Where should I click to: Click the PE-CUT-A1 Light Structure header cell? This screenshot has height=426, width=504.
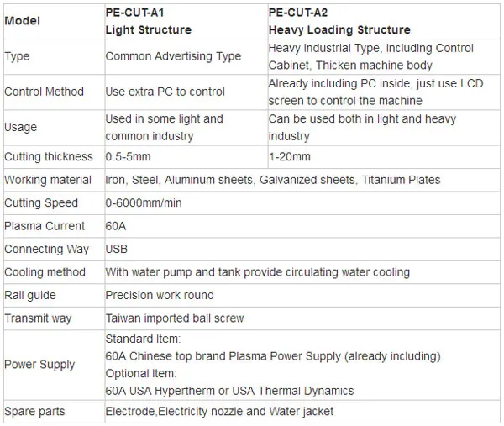pyautogui.click(x=186, y=22)
